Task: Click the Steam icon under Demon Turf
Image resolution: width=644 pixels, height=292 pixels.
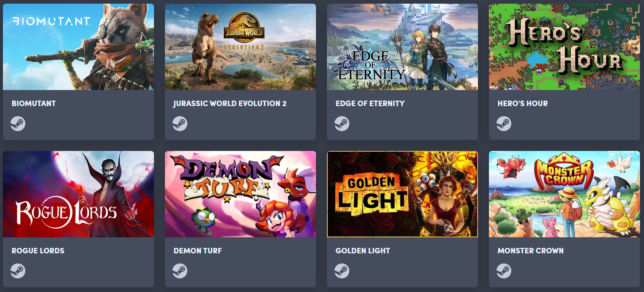Action: point(180,271)
